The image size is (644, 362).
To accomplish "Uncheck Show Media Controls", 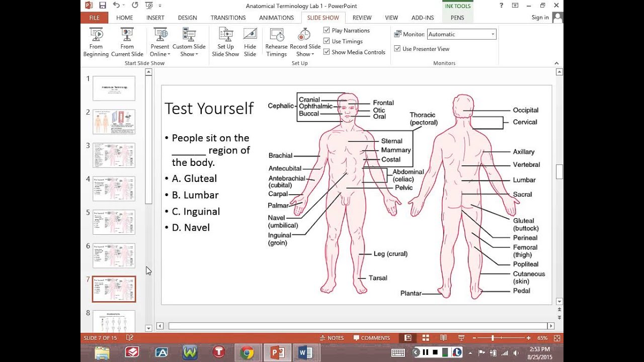I will coord(327,52).
